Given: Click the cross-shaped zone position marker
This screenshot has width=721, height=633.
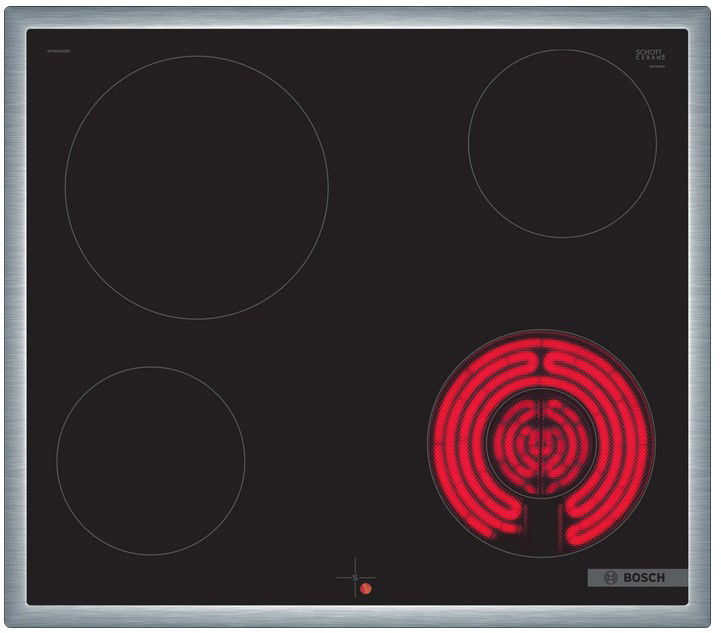Looking at the screenshot, I should click(x=354, y=576).
